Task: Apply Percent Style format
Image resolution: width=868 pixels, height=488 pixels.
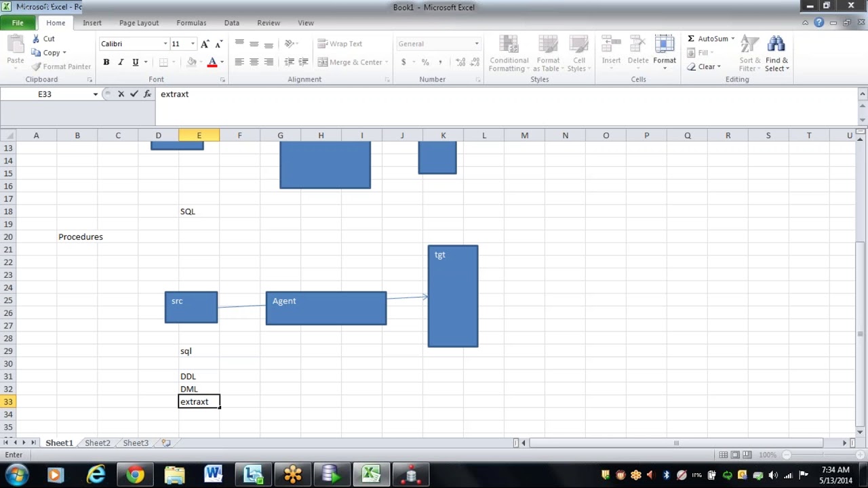Action: pyautogui.click(x=425, y=62)
